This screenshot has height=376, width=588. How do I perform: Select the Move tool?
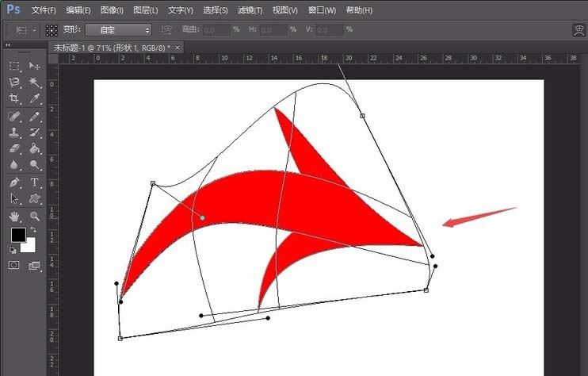click(x=35, y=66)
